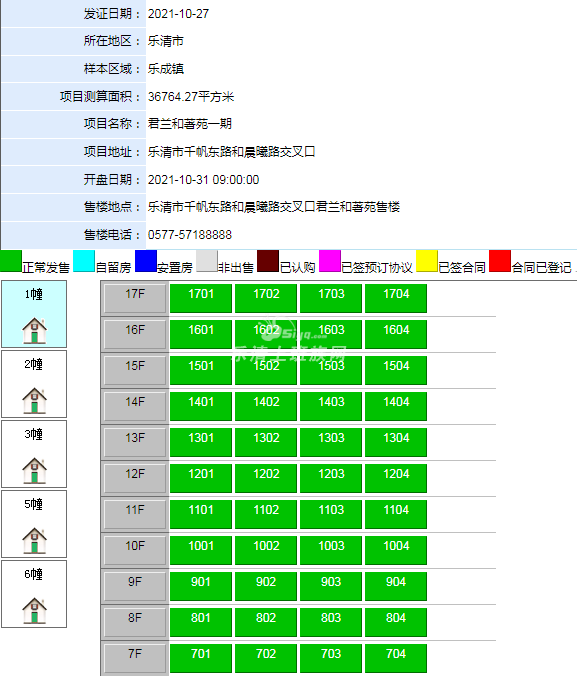Viewport: 577px width, 676px height.
Task: View unit 1003 information
Action: [x=331, y=550]
